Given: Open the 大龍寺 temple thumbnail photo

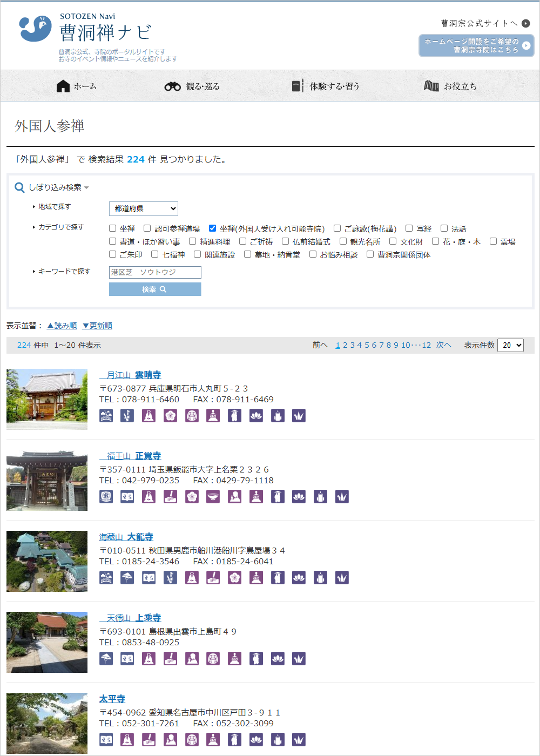Looking at the screenshot, I should pyautogui.click(x=47, y=561).
